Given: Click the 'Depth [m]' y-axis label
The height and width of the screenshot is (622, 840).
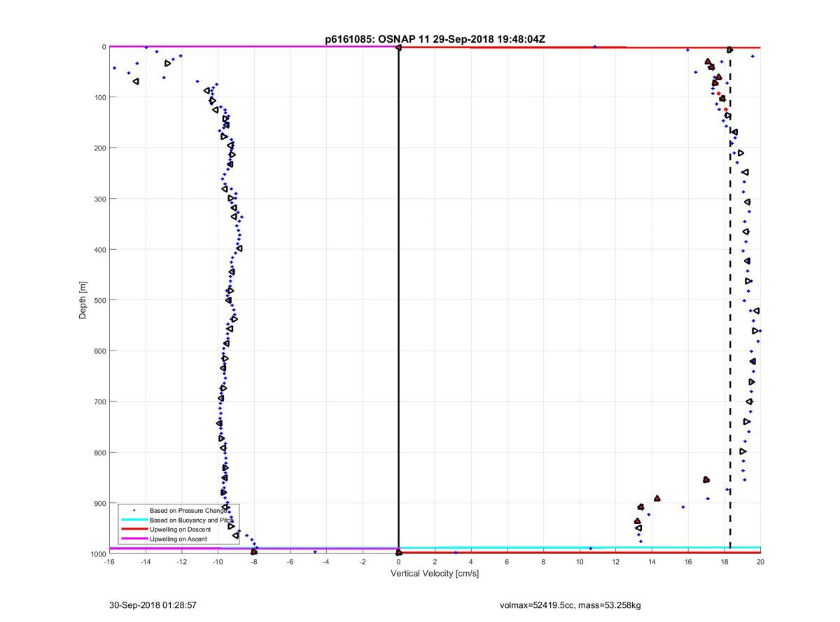Looking at the screenshot, I should [x=83, y=300].
